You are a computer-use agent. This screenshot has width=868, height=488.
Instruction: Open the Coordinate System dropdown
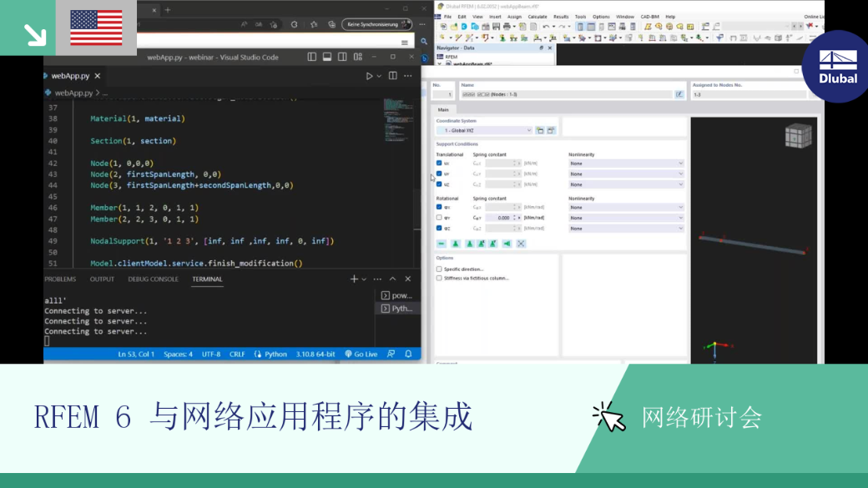484,131
